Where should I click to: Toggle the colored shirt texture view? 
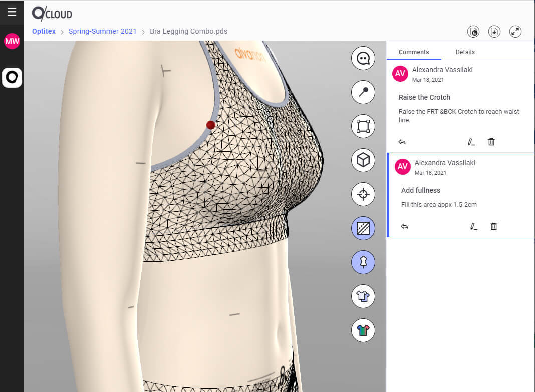[x=363, y=330]
